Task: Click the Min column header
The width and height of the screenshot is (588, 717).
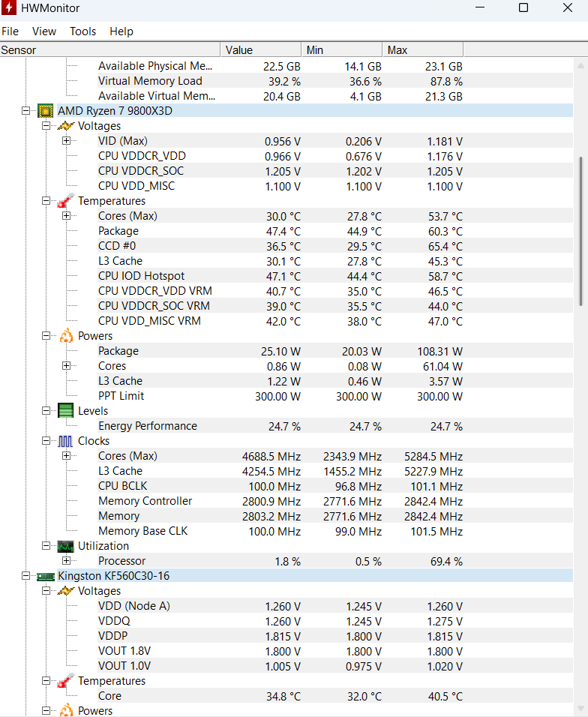Action: coord(341,49)
